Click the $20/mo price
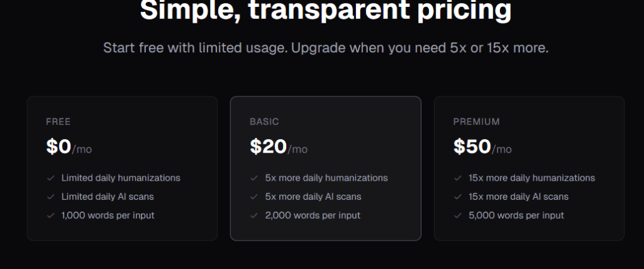This screenshot has height=269, width=644. 279,147
